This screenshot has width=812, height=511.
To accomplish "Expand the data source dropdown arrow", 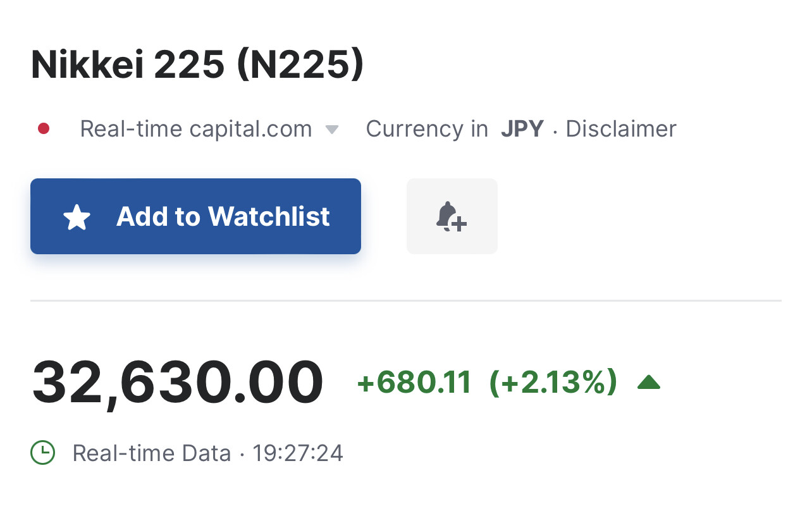I will (331, 130).
